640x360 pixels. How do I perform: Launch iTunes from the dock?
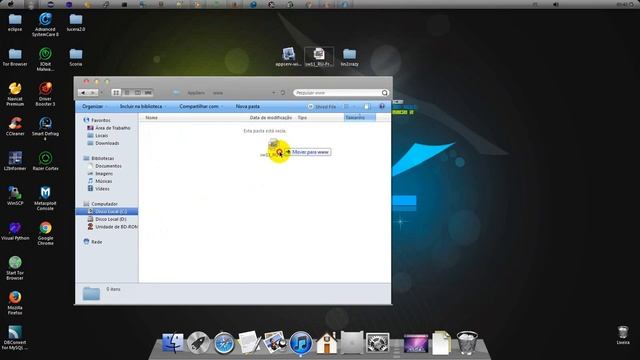click(301, 343)
